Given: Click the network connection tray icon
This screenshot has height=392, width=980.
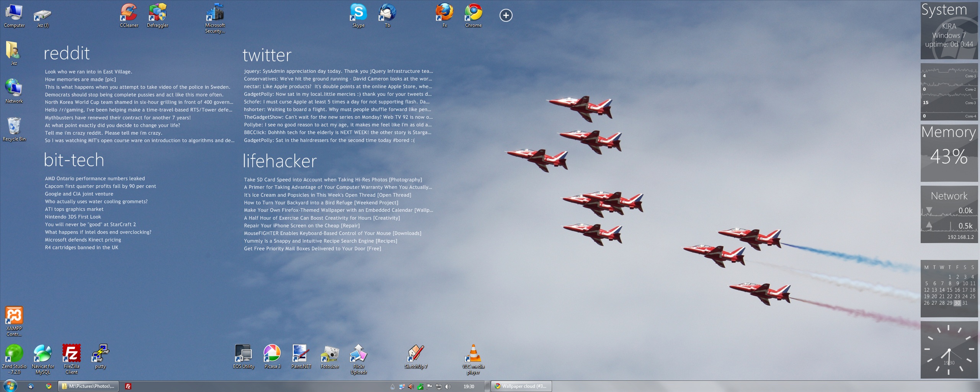Looking at the screenshot, I should [439, 387].
